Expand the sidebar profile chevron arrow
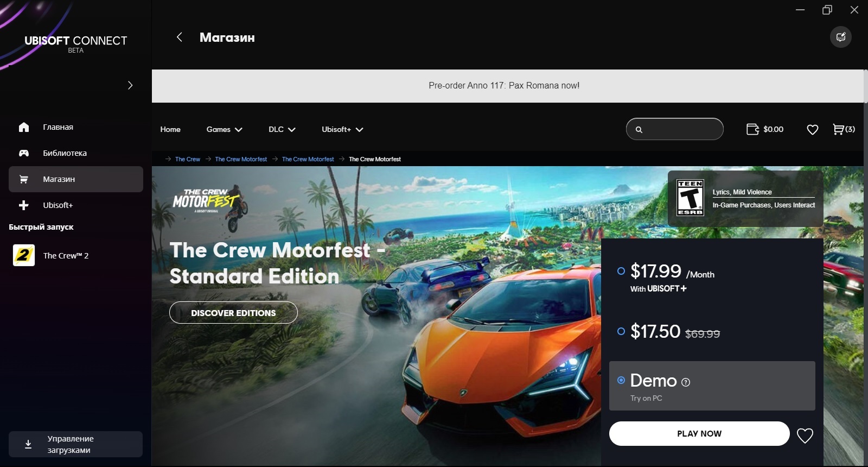This screenshot has height=467, width=868. coord(130,85)
